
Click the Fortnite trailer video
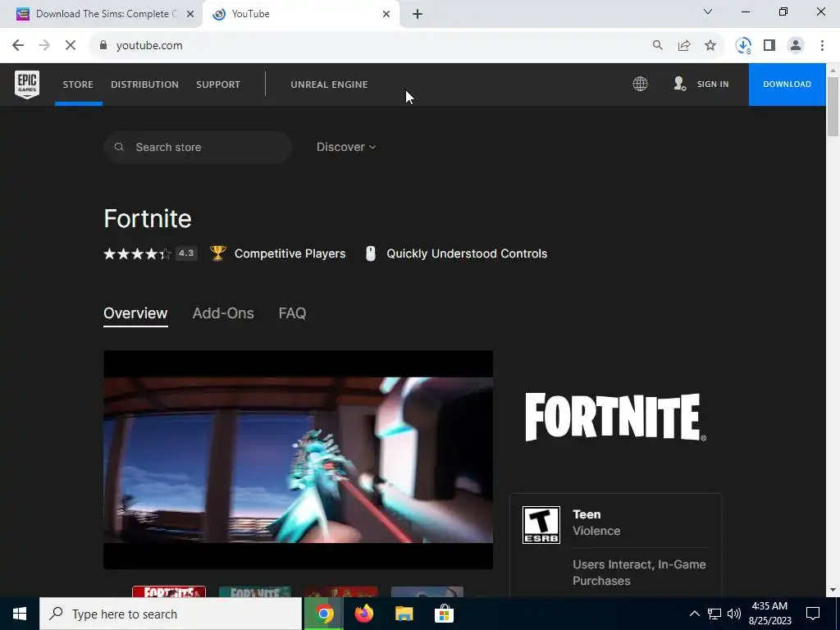click(x=298, y=459)
